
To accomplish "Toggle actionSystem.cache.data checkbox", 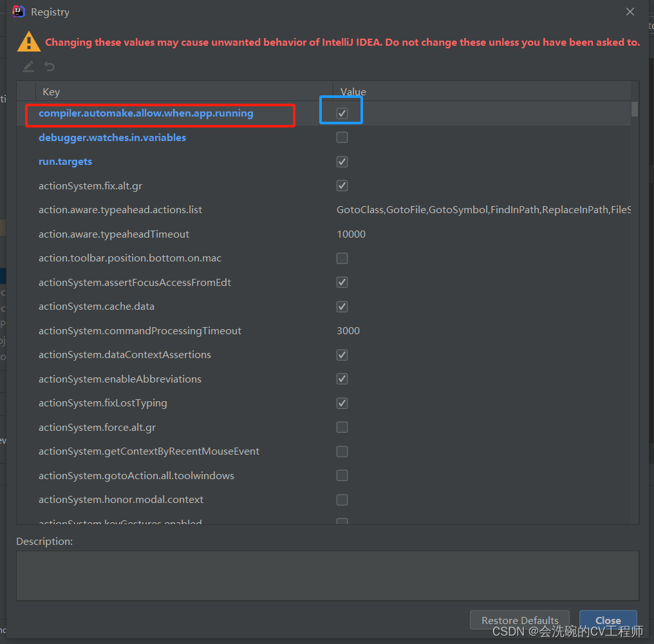I will (342, 307).
